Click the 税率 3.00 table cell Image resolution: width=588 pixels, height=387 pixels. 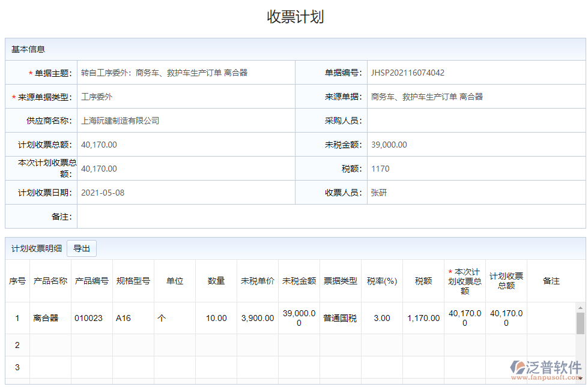click(381, 318)
